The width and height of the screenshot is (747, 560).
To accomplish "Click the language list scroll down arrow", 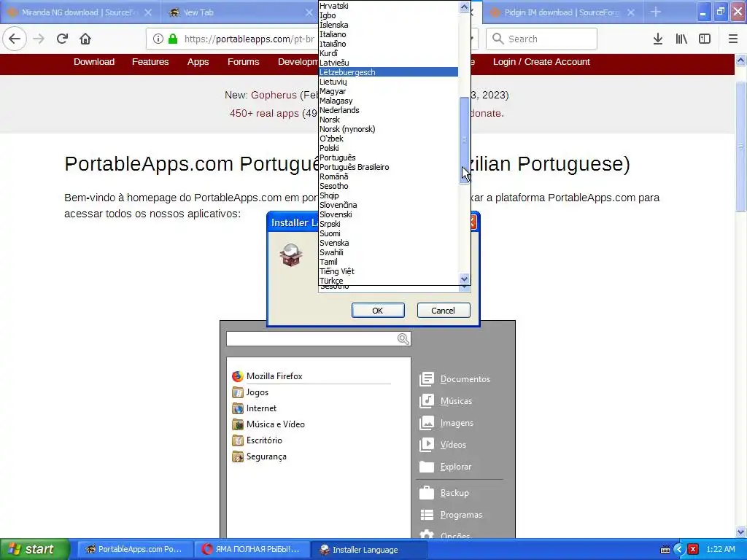I will coord(465,279).
